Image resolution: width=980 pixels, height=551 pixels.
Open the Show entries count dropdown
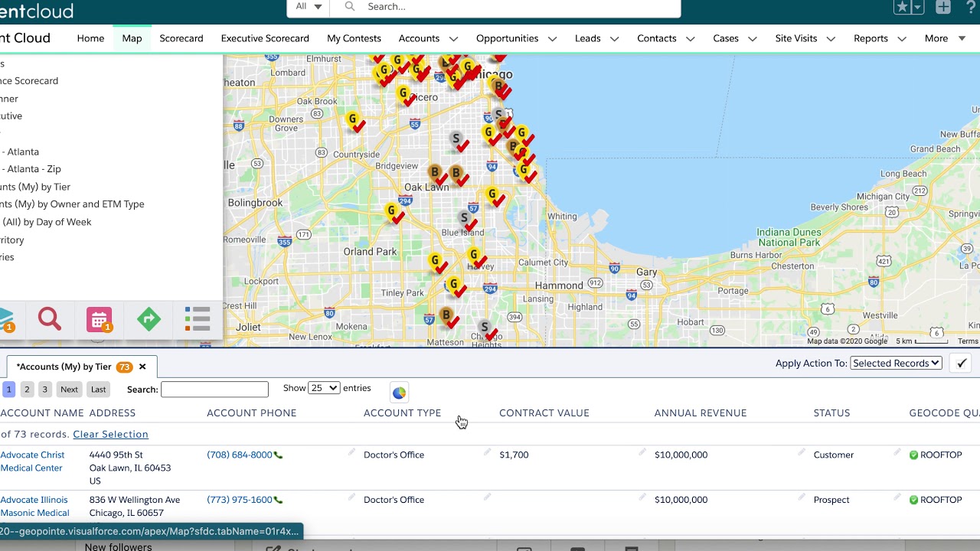coord(324,388)
